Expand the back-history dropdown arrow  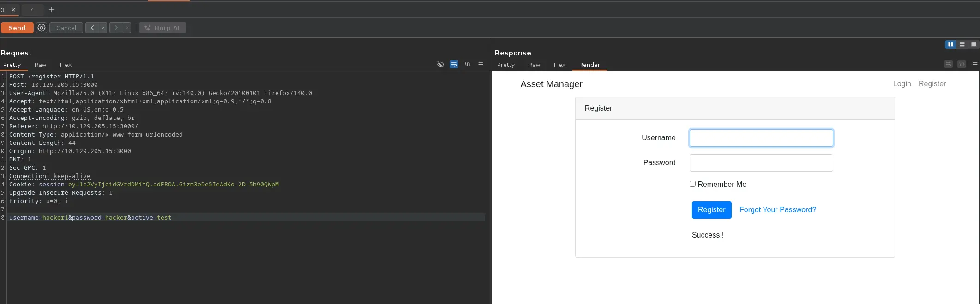point(103,28)
